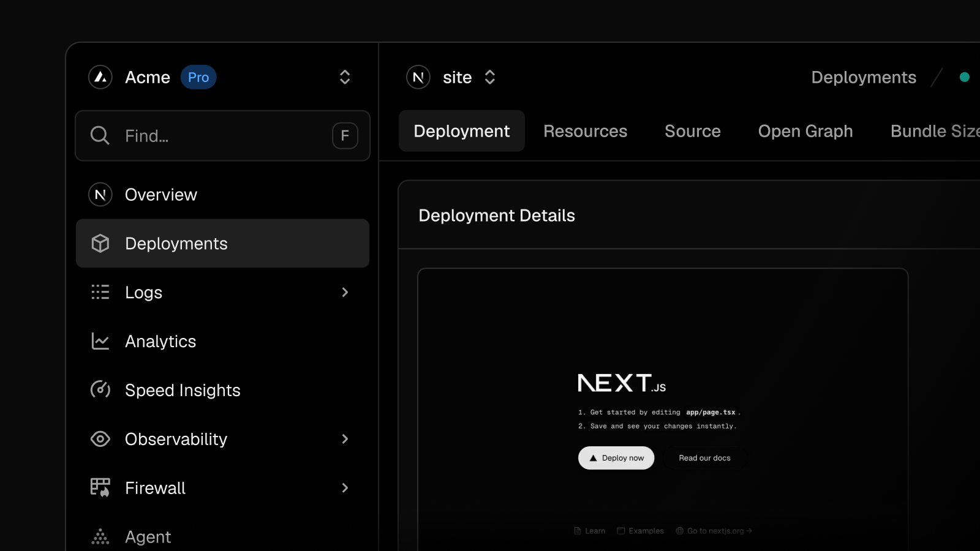The height and width of the screenshot is (551, 980).
Task: Switch to the Open Graph tab
Action: click(x=805, y=131)
